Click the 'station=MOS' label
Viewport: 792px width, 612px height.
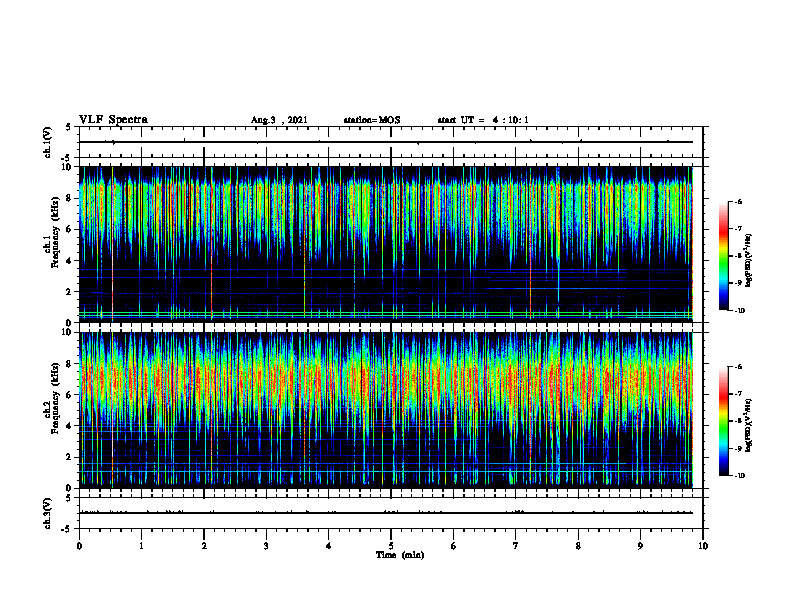(x=372, y=120)
